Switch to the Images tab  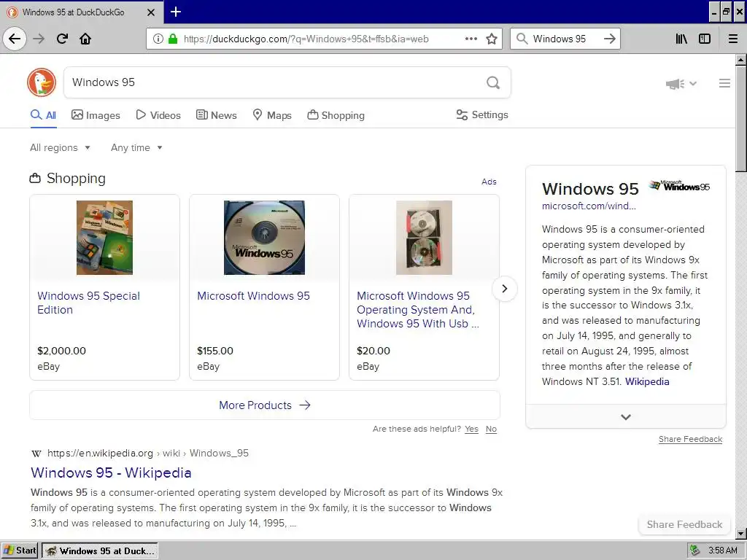96,115
